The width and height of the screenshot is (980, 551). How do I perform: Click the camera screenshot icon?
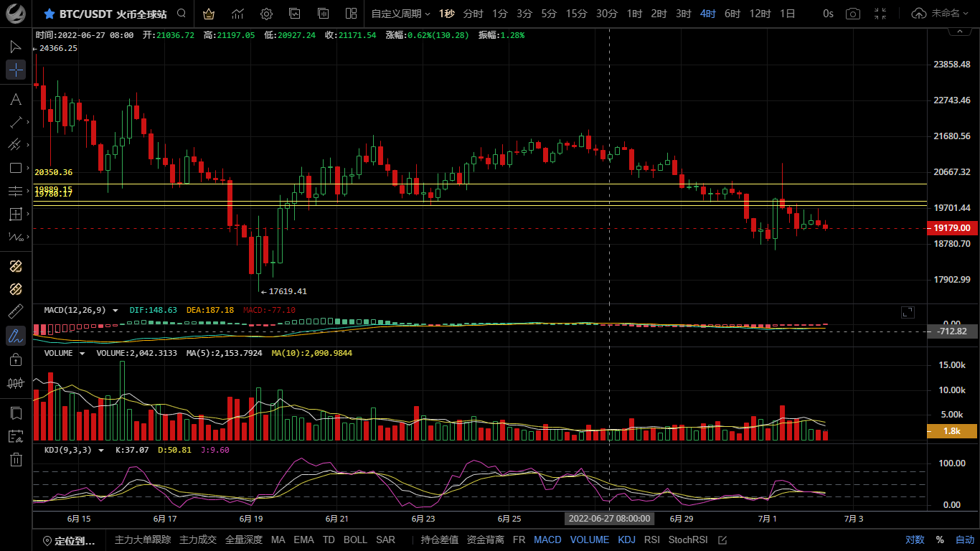(852, 14)
